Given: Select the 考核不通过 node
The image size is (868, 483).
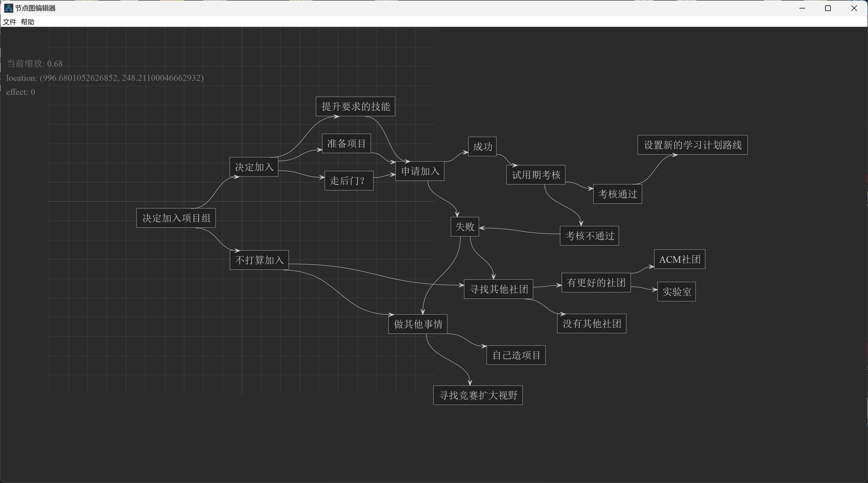Looking at the screenshot, I should 589,236.
